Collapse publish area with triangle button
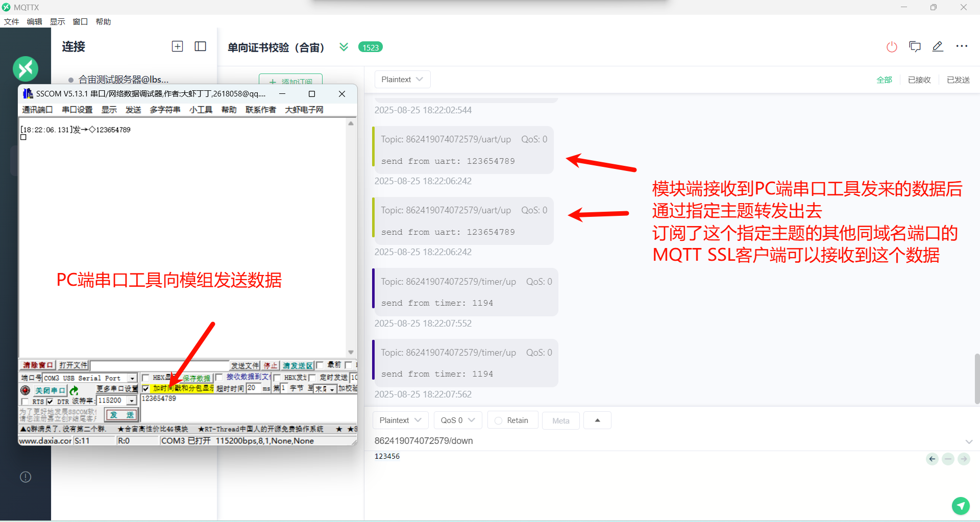Viewport: 980px width, 522px height. (x=597, y=420)
